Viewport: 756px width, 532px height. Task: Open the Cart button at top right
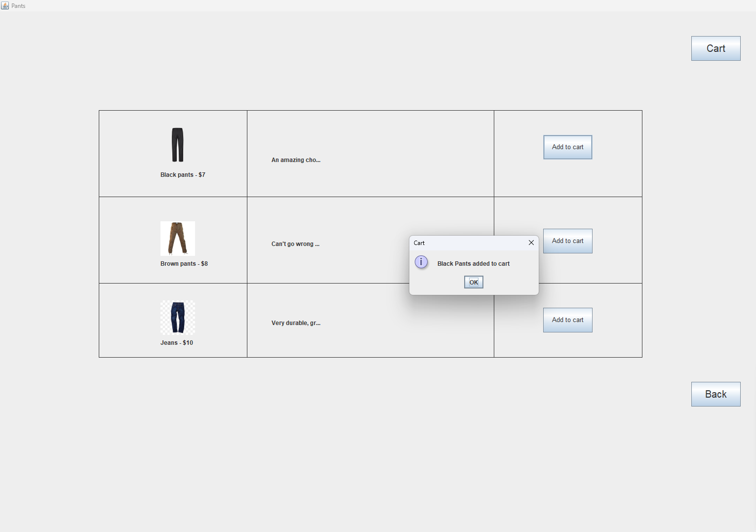[716, 48]
